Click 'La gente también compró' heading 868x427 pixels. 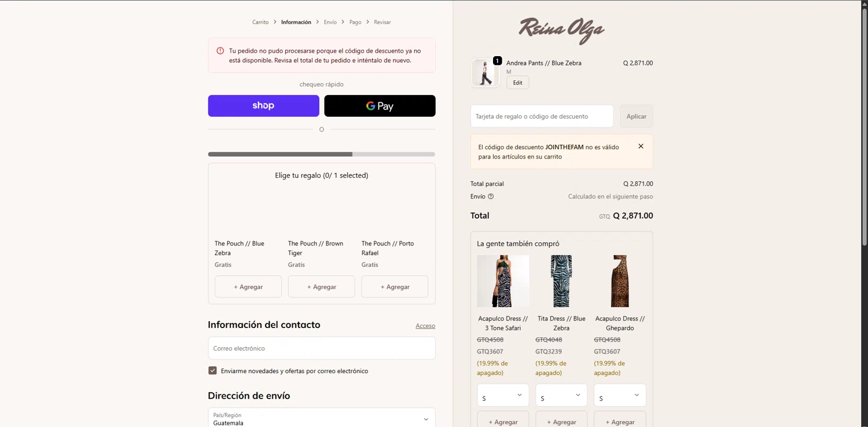(x=518, y=244)
